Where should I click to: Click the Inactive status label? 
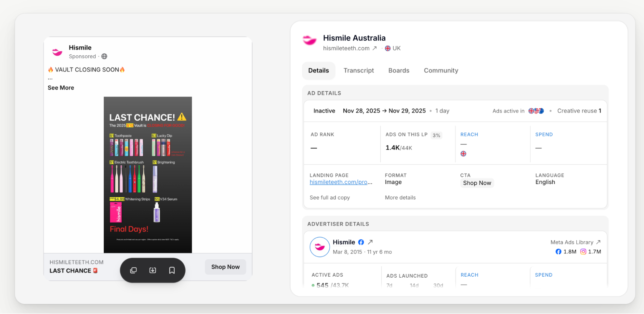pyautogui.click(x=324, y=111)
